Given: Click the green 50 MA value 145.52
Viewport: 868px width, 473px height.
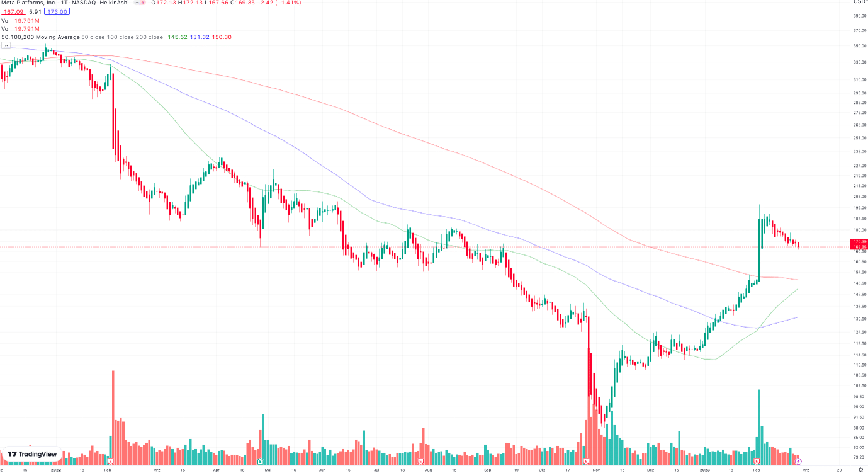Looking at the screenshot, I should (x=178, y=37).
